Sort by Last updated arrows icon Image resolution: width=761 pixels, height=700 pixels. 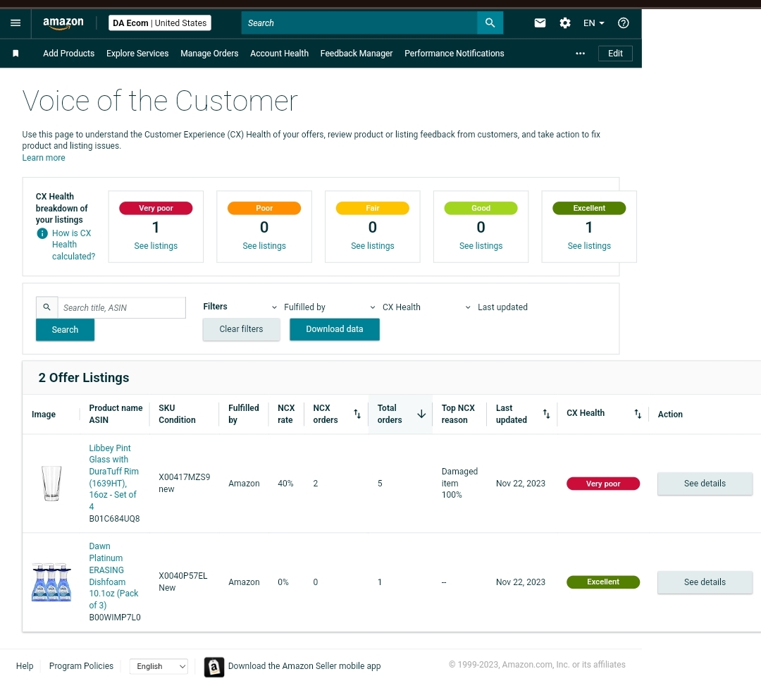(x=546, y=414)
